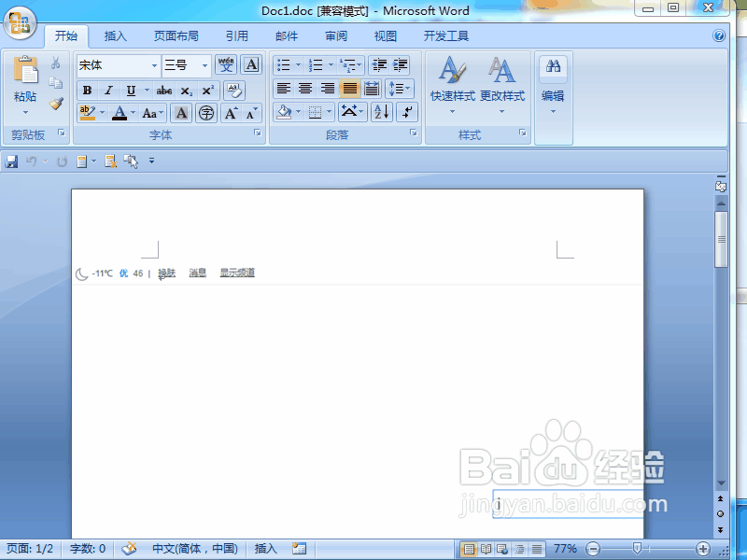Screen dimensions: 747x560
Task: Select the Format Painter brush
Action: pos(56,104)
